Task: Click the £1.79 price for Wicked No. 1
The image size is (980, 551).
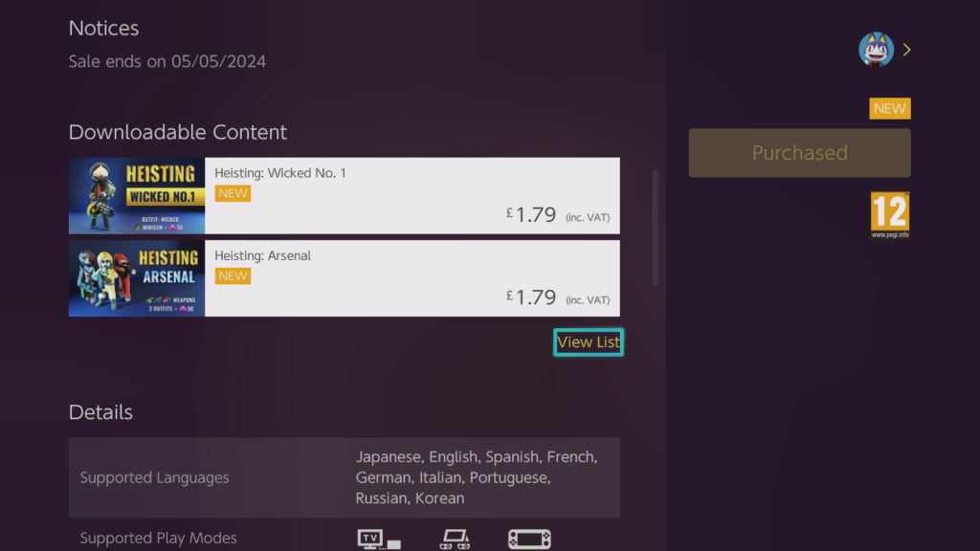Action: pyautogui.click(x=534, y=215)
